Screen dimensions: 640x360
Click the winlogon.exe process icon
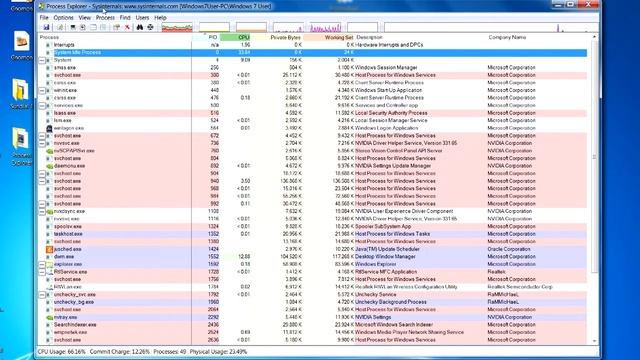tap(49, 128)
